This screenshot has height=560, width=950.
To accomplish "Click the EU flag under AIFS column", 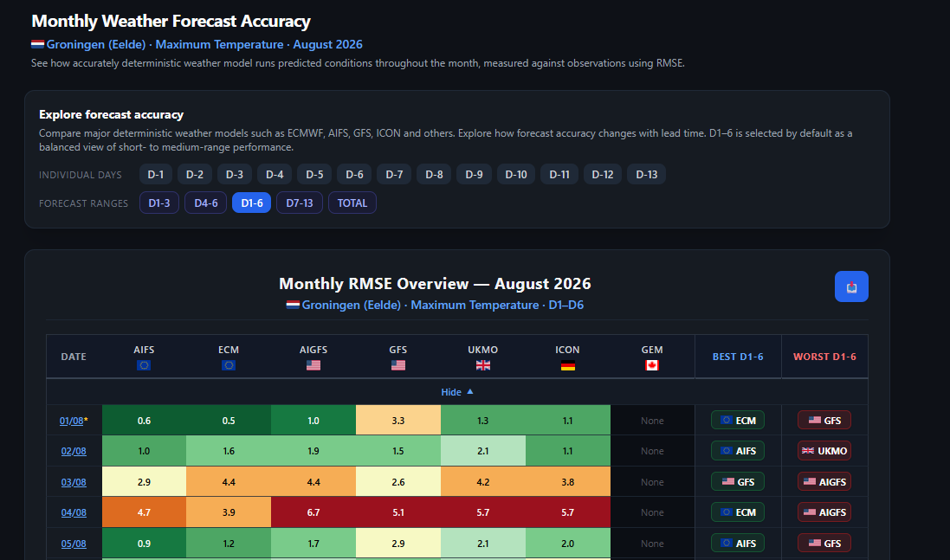I will 144,365.
